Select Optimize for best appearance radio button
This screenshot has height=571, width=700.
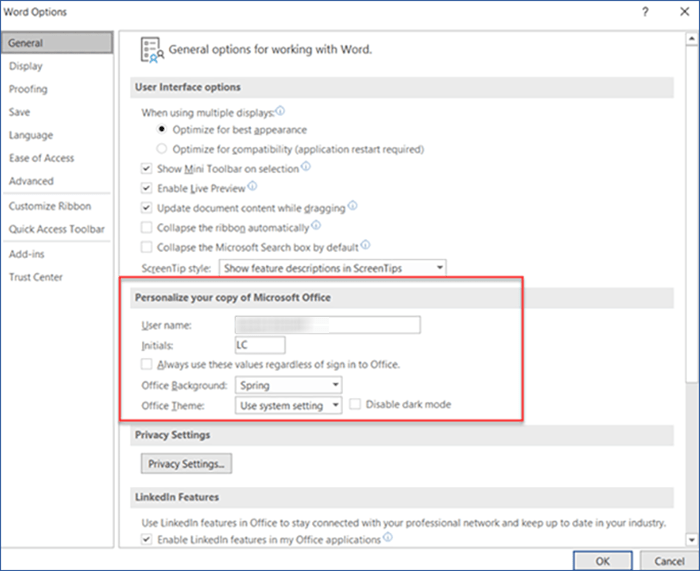click(162, 129)
